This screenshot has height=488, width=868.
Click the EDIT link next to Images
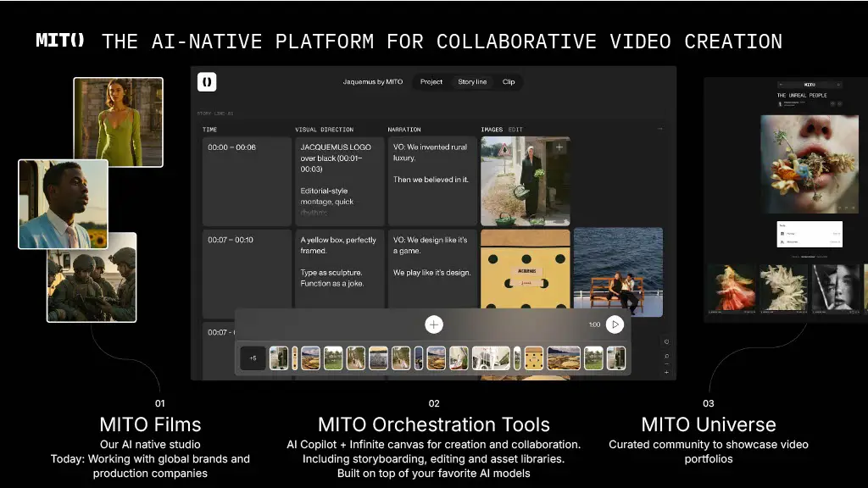[x=515, y=130]
